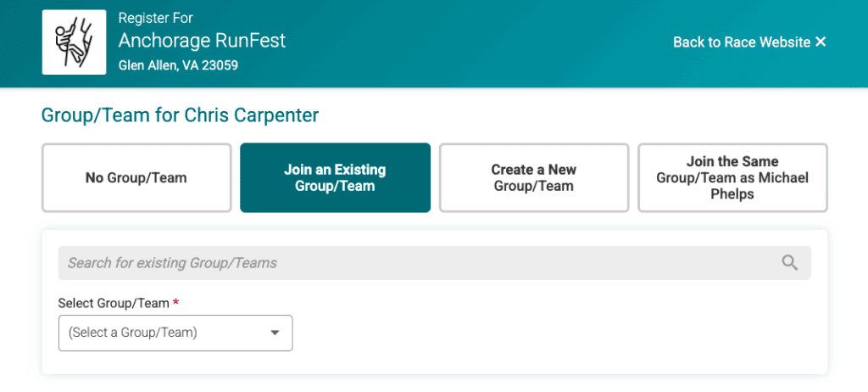Go Back to Race Website

pos(741,42)
